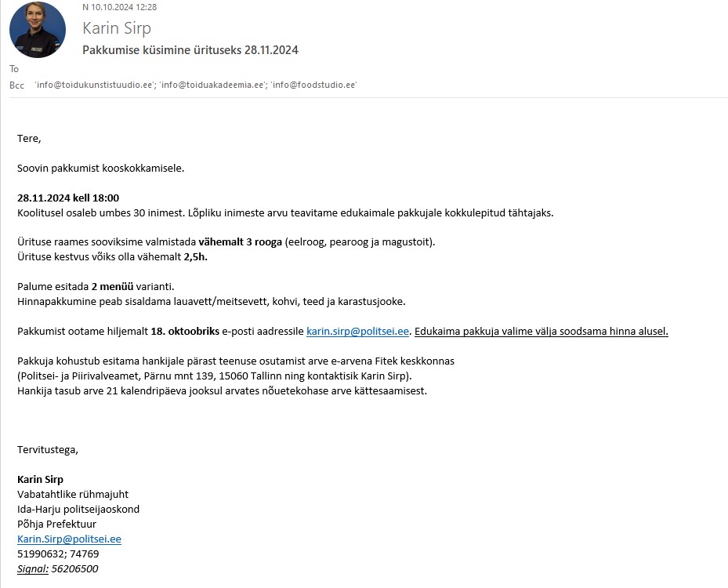This screenshot has width=728, height=588.
Task: Click the bold text 2 menüü
Action: [112, 287]
